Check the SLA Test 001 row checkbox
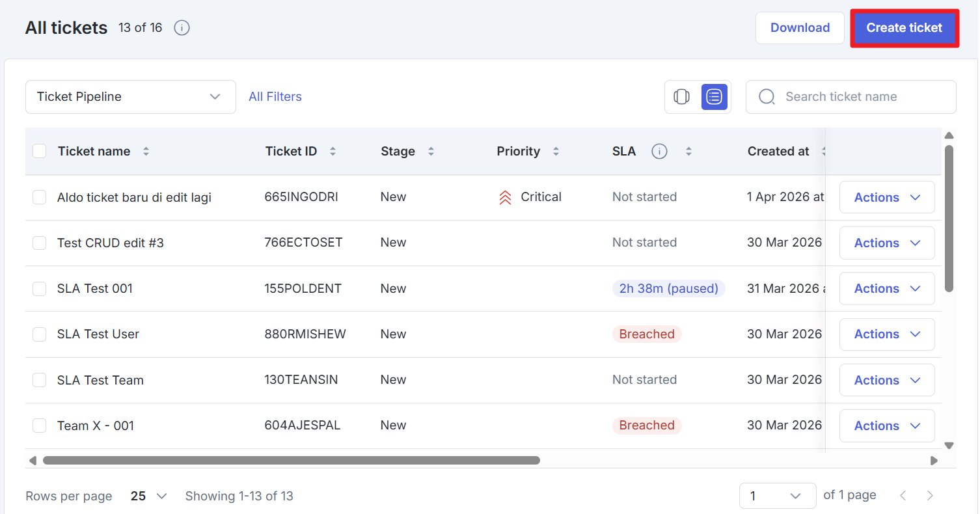 pos(40,288)
